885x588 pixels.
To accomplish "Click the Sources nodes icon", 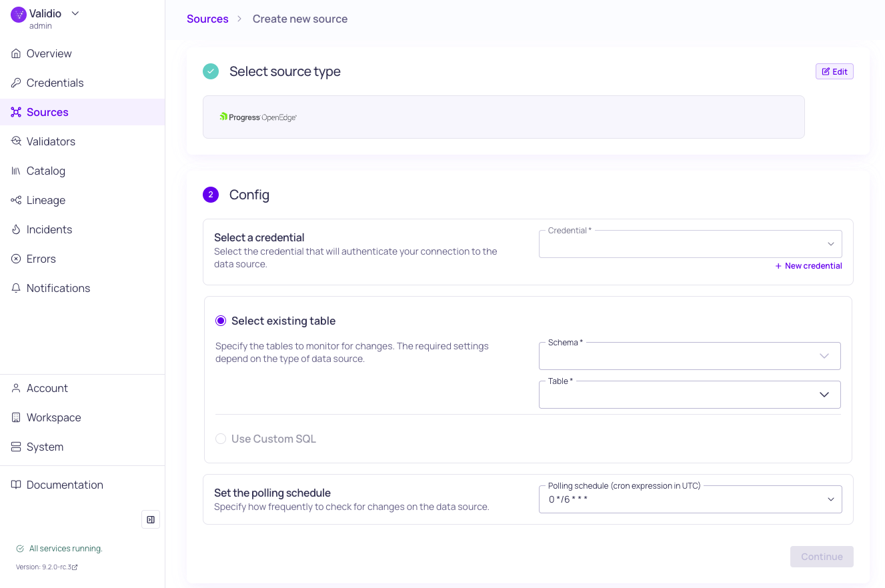I will (16, 112).
